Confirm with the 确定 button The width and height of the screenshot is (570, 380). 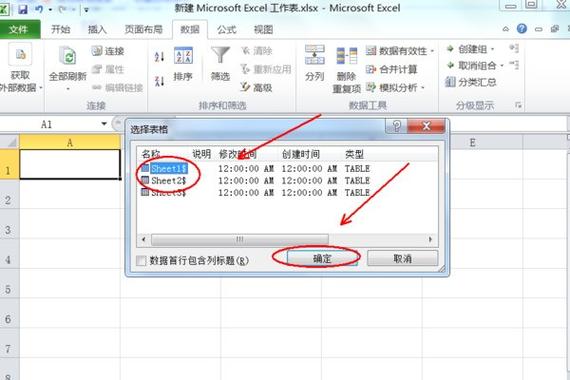[x=322, y=259]
